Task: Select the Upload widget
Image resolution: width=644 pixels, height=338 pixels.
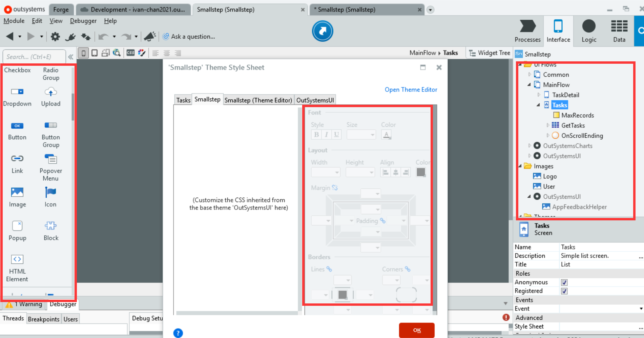Action: pyautogui.click(x=51, y=97)
